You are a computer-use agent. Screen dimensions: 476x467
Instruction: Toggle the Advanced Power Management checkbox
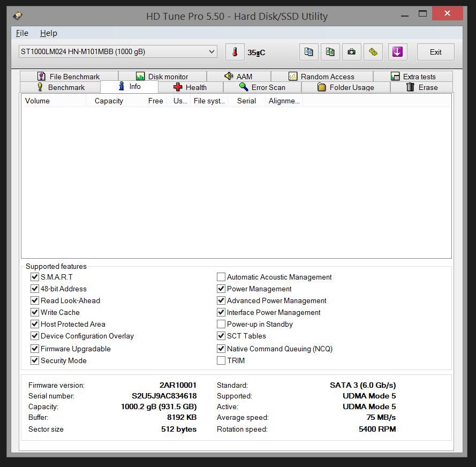point(221,300)
